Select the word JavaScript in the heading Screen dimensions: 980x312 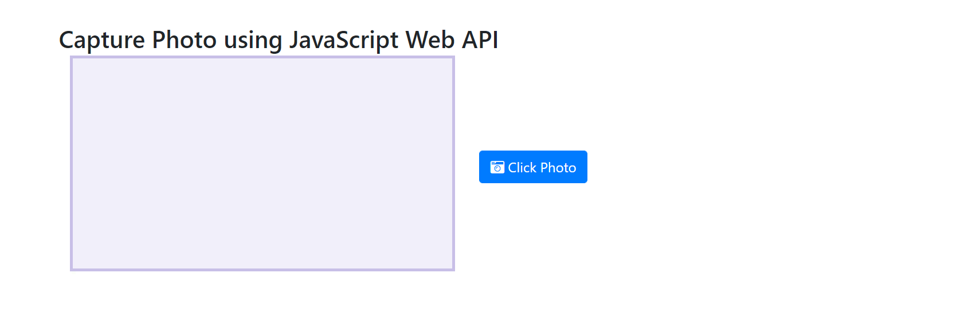(x=344, y=40)
